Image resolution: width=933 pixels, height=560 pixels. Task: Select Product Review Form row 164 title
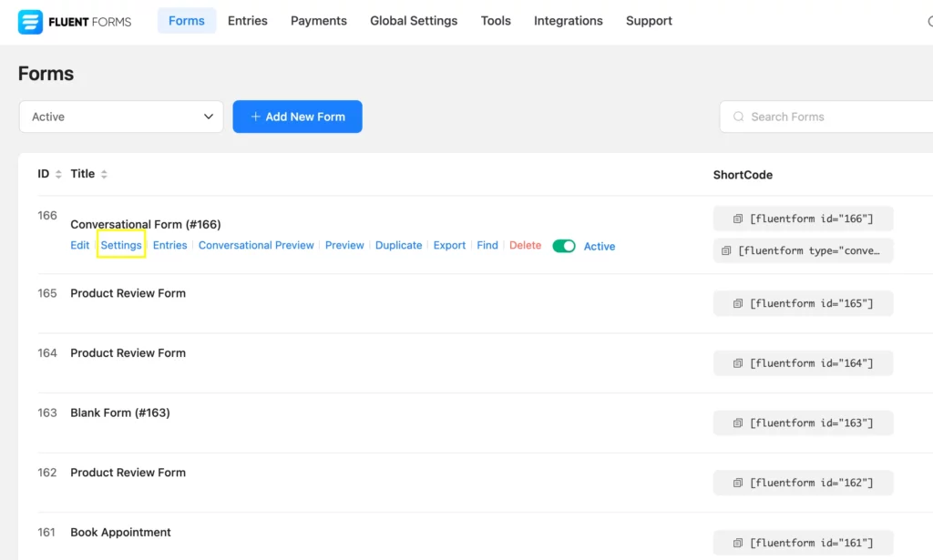click(128, 353)
